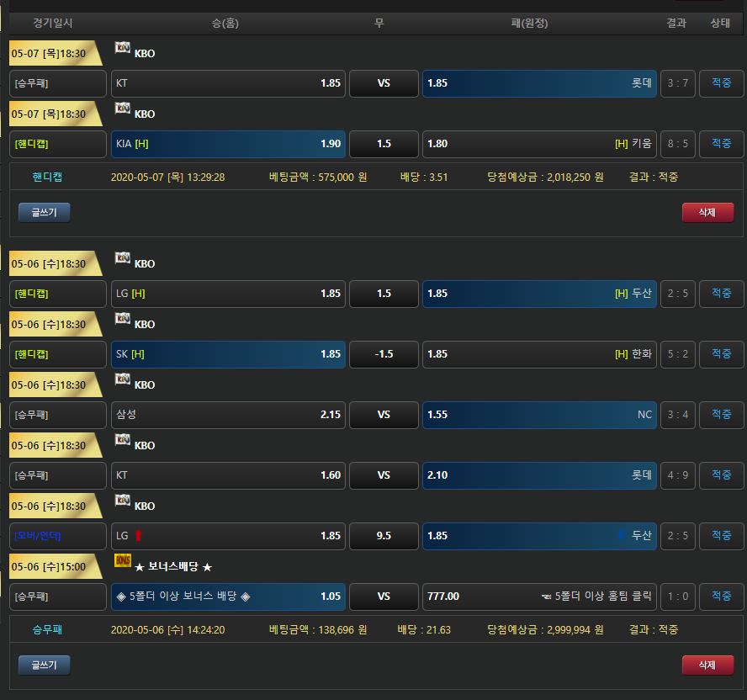The image size is (747, 700).
Task: Click 적중 status on the 삼성 vs NC row
Action: tap(721, 415)
